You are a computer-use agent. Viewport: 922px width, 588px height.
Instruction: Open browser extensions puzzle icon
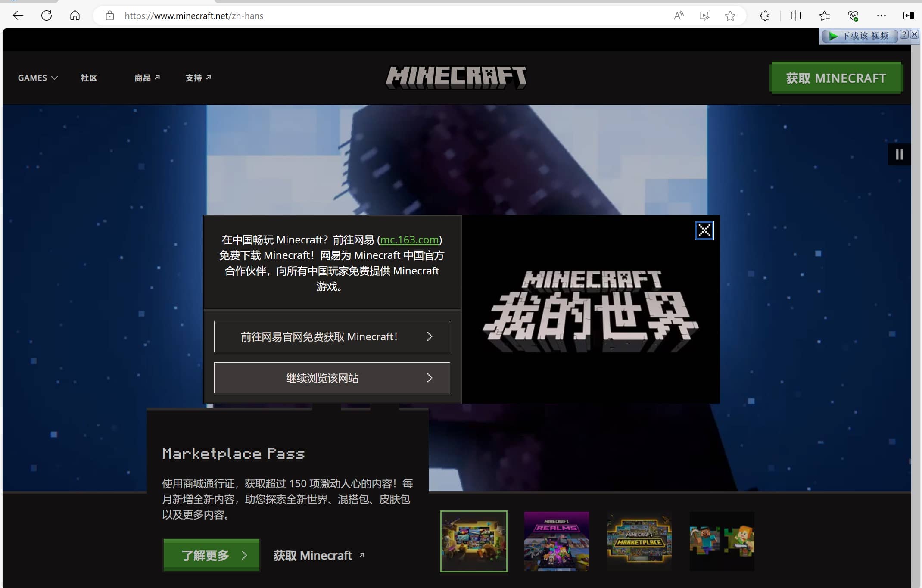pos(765,16)
